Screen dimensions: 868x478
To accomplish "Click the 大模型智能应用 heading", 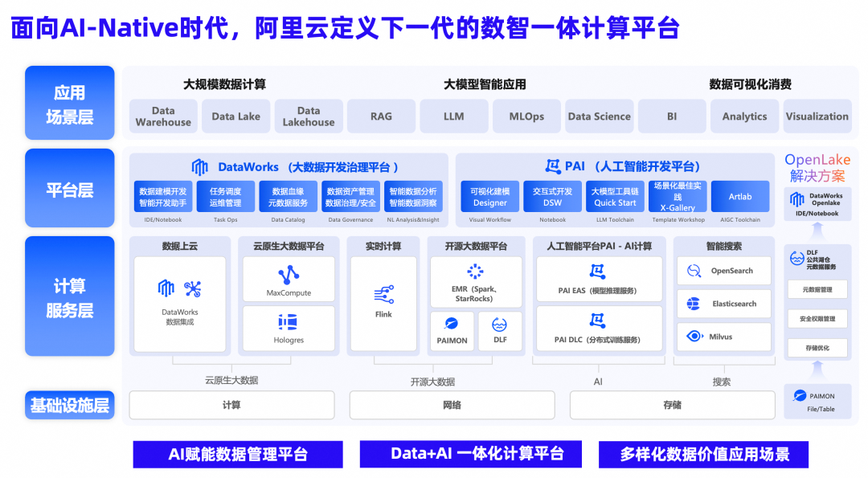I will pos(485,84).
